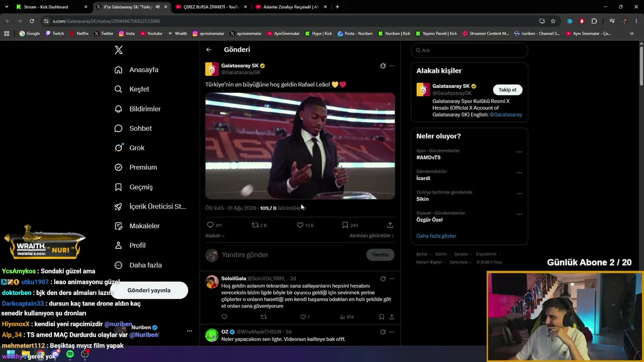Open the @Galatasaray English account link

point(506,115)
